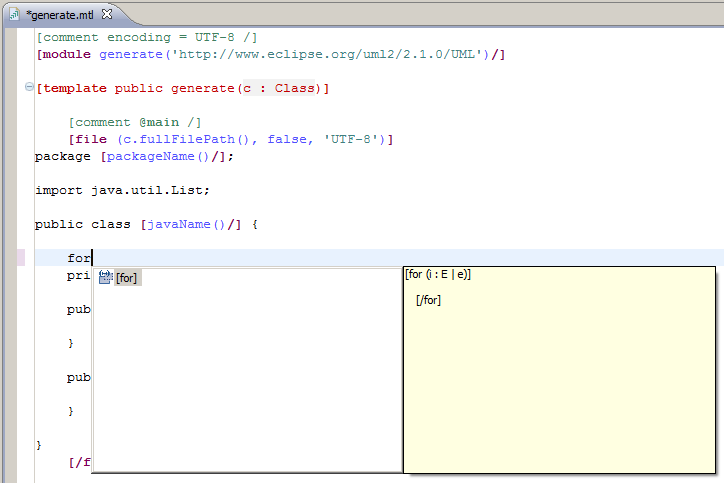Click the javaName() expression
Image resolution: width=724 pixels, height=483 pixels.
[191, 224]
